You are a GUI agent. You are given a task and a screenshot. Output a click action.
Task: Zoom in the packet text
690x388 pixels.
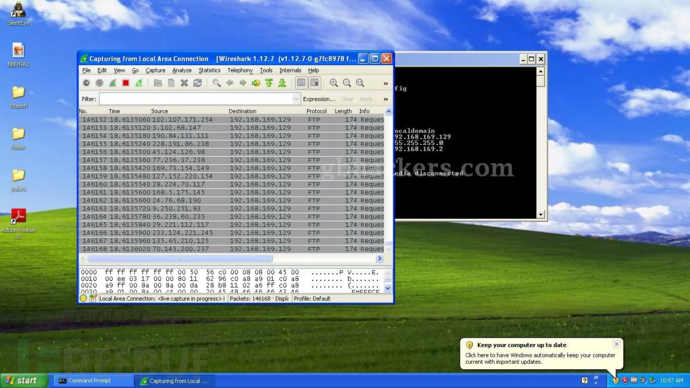pyautogui.click(x=334, y=83)
